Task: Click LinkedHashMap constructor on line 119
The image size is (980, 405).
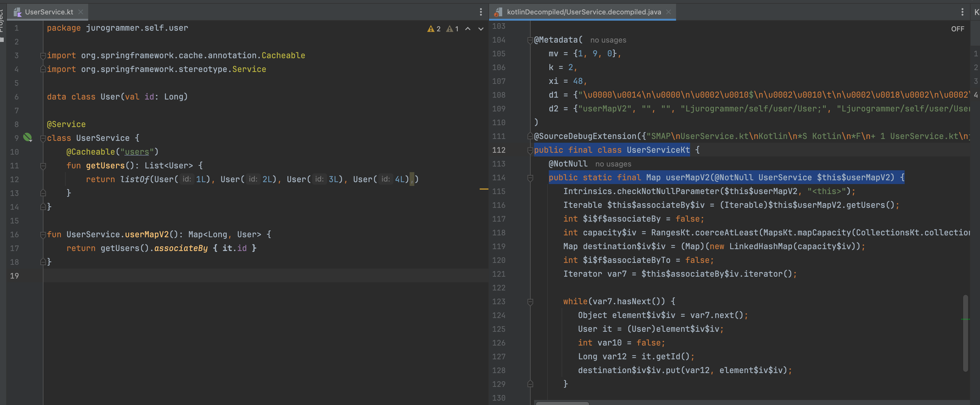Action: [x=760, y=246]
